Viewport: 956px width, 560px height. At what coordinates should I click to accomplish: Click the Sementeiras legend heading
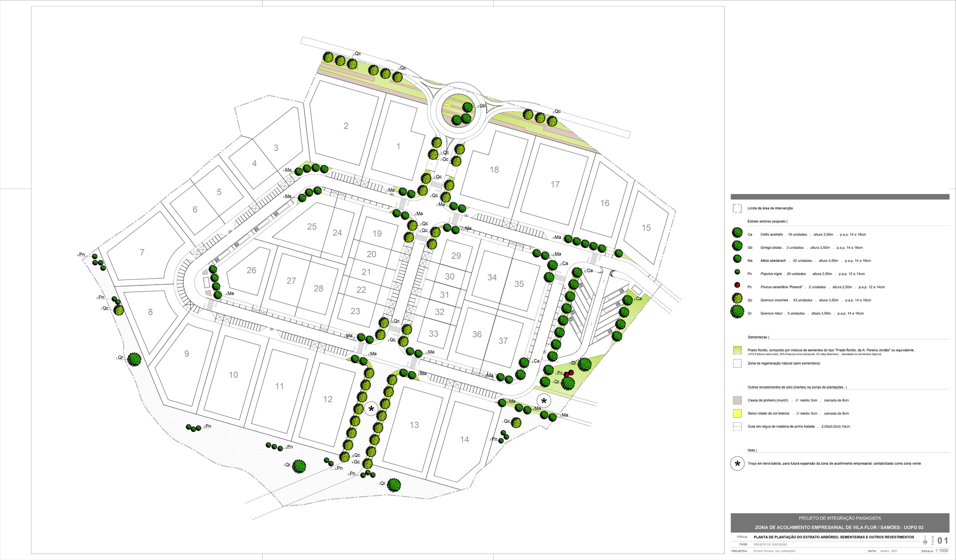(758, 337)
